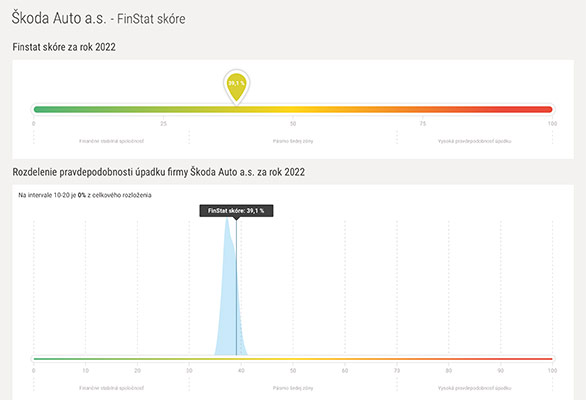Click the 'Finstat skóre za rok 2022' heading

(64, 47)
